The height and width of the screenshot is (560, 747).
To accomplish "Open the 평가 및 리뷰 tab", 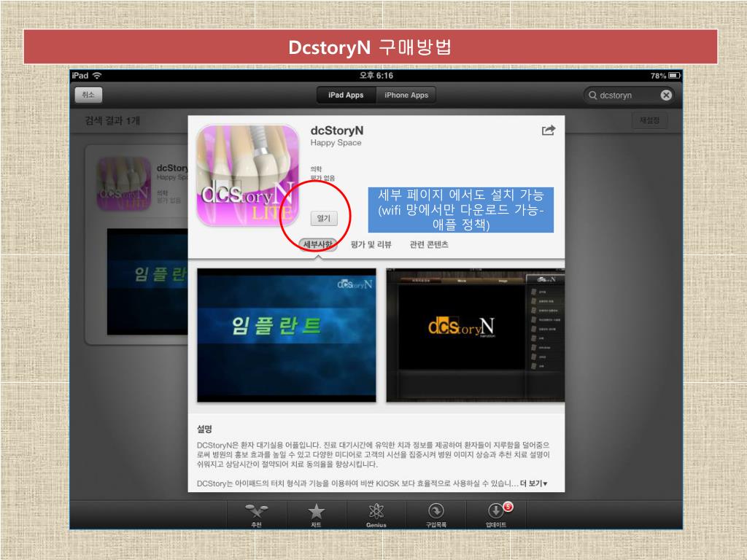I will 371,244.
